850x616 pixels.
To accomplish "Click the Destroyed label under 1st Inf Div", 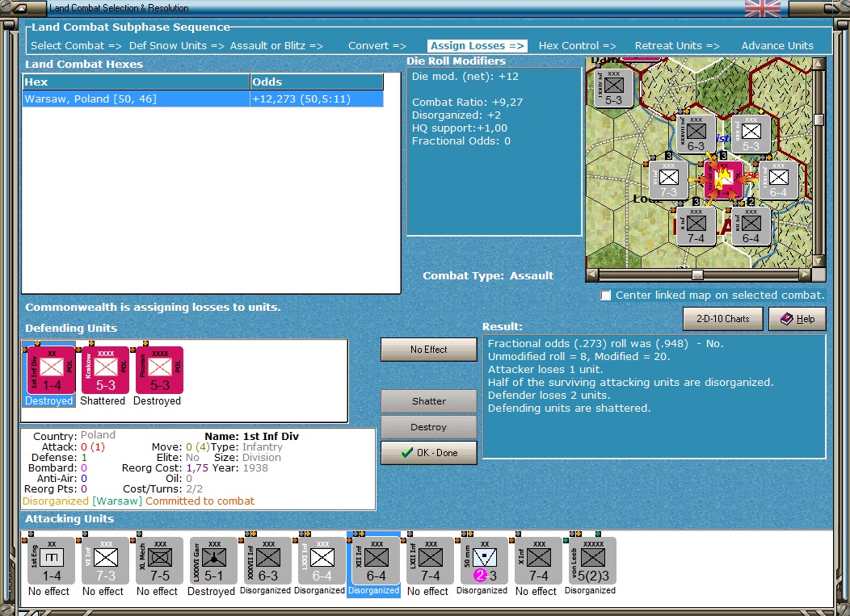I will pos(48,401).
